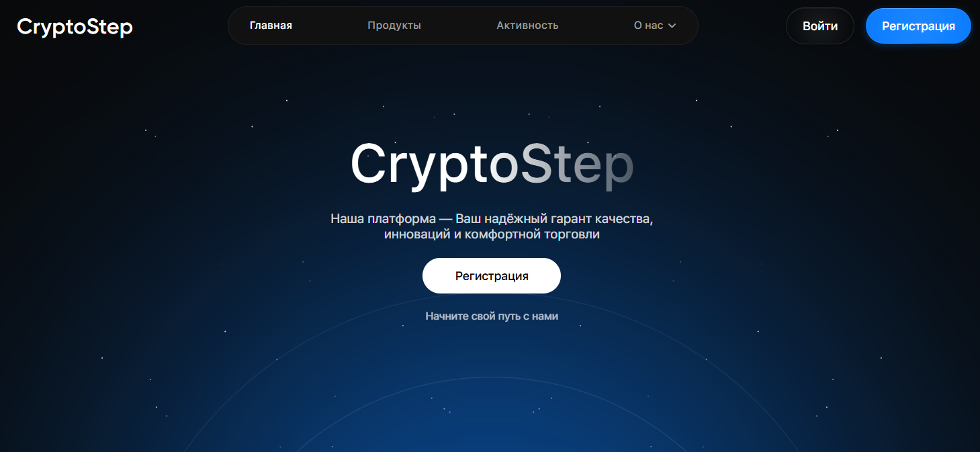980x452 pixels.
Task: Click the gap between Главная and Продукты
Action: point(330,26)
